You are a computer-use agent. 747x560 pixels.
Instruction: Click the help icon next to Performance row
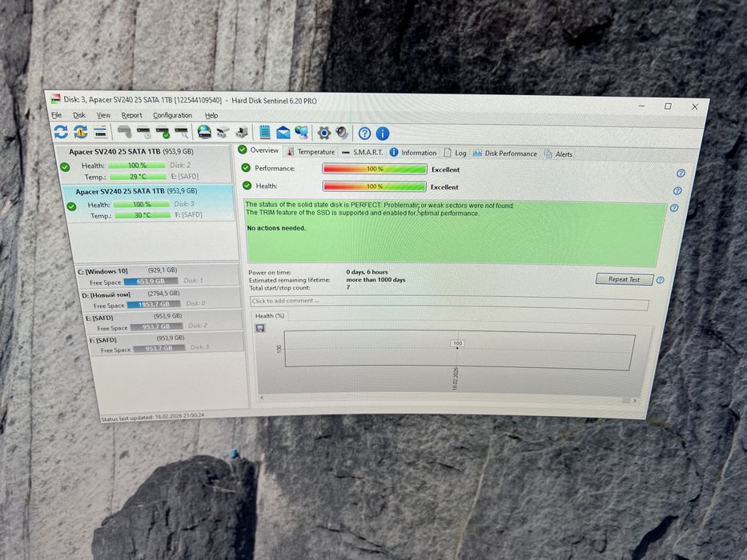point(681,174)
